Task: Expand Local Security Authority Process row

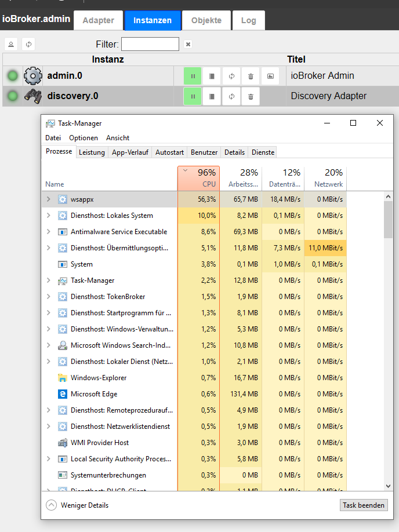Action: 49,459
